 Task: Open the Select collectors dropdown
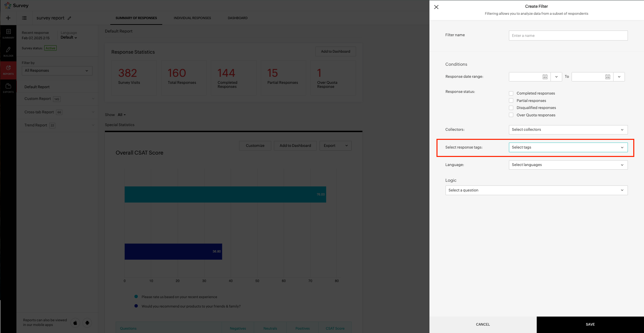pyautogui.click(x=568, y=130)
